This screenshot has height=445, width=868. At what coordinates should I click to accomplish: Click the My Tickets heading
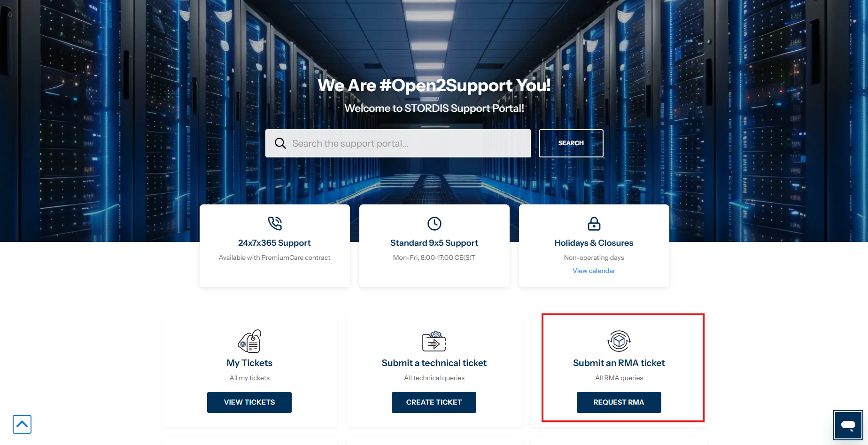point(249,363)
